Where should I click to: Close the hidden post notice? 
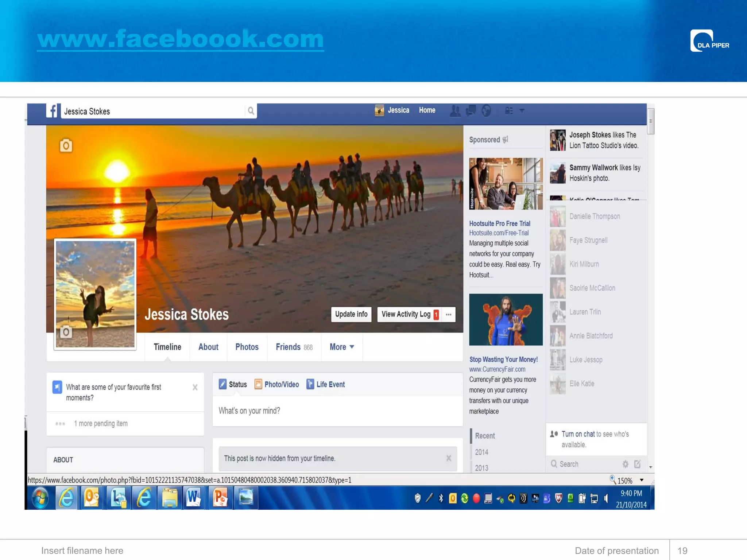coord(449,458)
